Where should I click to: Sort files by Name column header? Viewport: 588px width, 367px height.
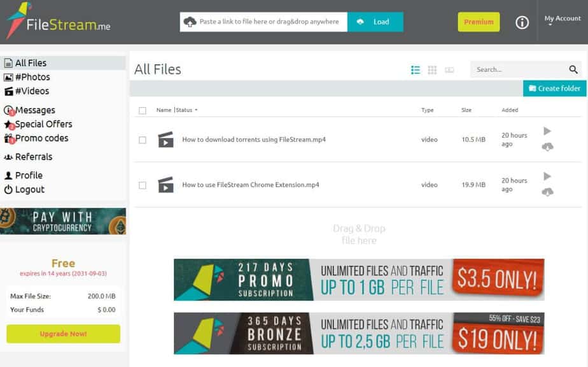[164, 110]
